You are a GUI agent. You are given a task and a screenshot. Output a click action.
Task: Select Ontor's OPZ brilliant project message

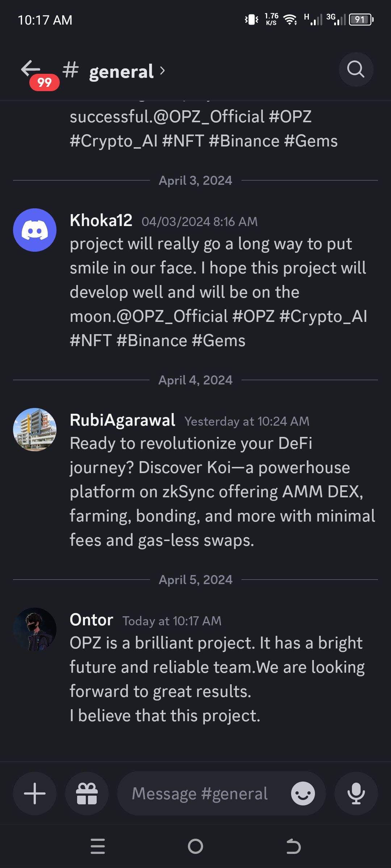[217, 679]
